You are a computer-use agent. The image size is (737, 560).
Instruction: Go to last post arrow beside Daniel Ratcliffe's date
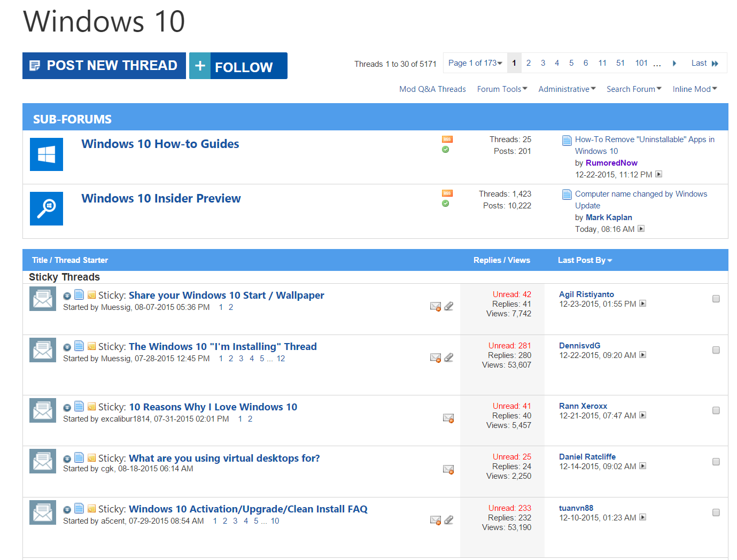(x=643, y=466)
